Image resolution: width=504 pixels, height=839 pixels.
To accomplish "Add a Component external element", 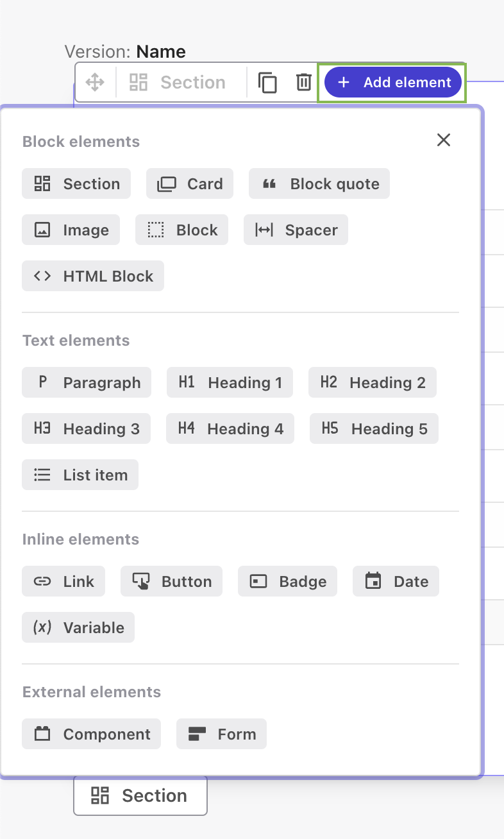I will 91,734.
